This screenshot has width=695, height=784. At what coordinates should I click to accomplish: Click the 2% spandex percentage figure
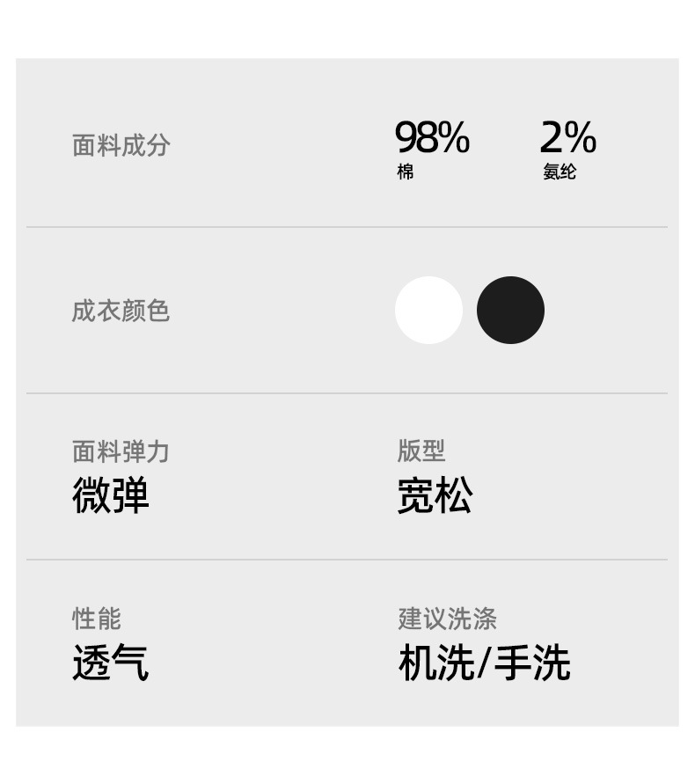567,138
